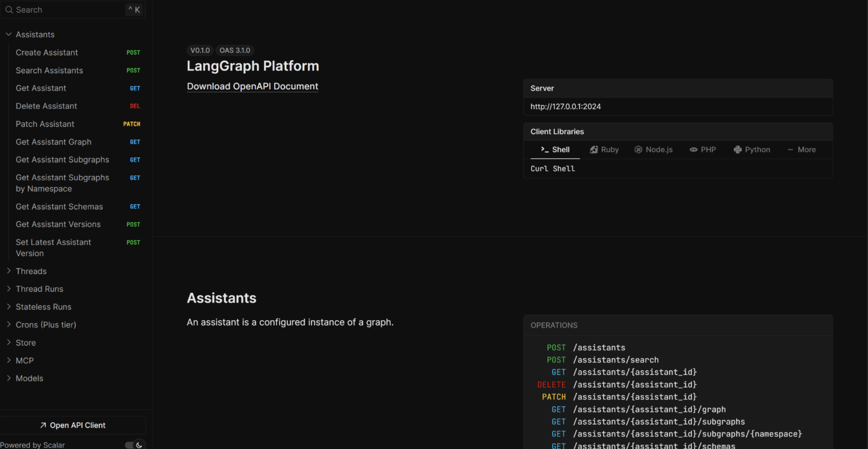This screenshot has height=449, width=868.
Task: Click the Powered by Scalar link
Action: tap(32, 445)
